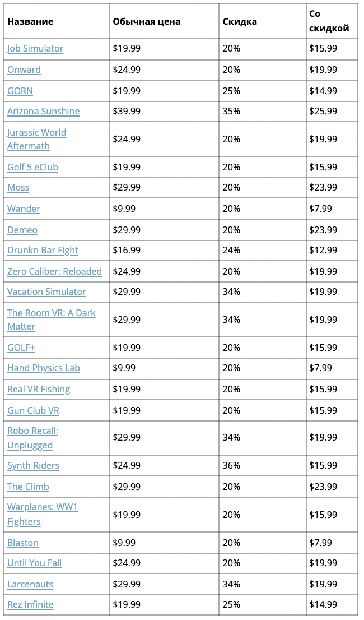Open the Moss game link
Screen dimensions: 364x620
pos(18,187)
